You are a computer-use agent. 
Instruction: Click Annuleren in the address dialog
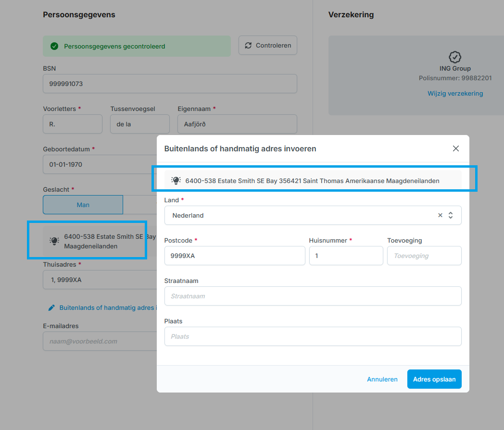[382, 379]
